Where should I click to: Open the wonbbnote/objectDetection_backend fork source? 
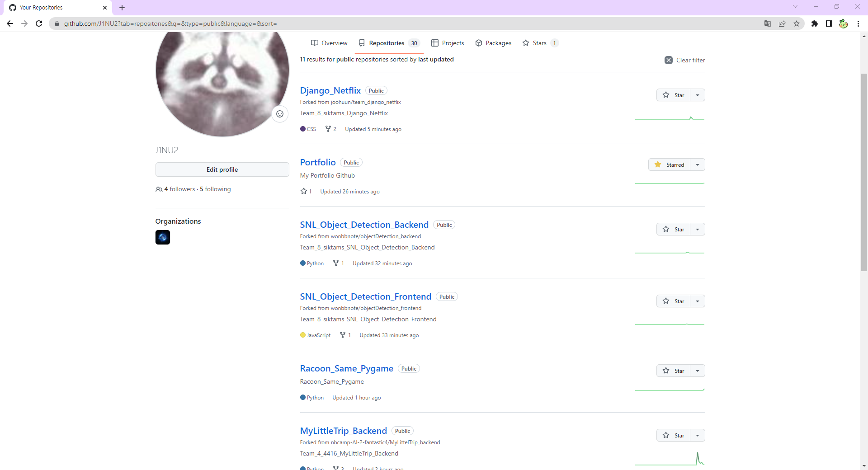(x=376, y=236)
